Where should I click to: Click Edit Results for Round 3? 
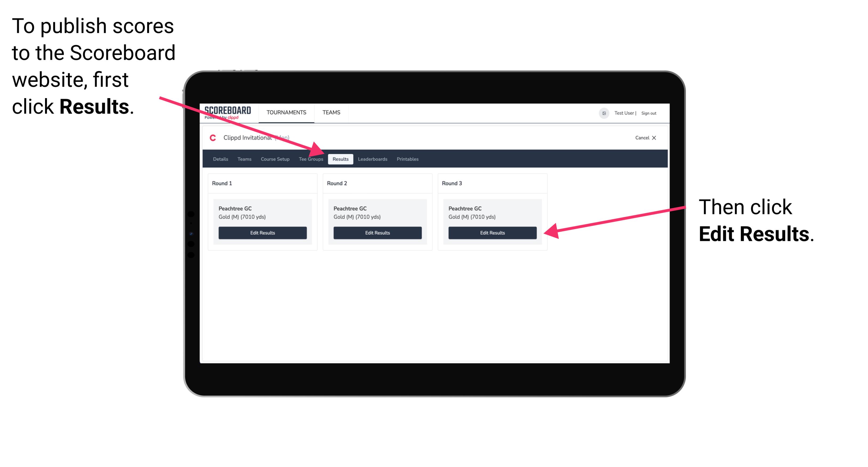pos(492,232)
